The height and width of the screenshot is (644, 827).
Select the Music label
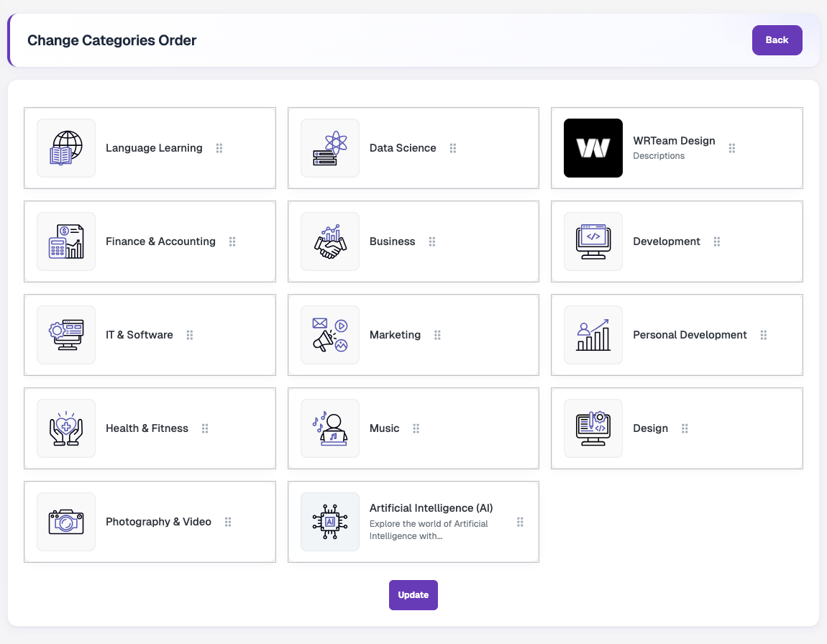385,428
